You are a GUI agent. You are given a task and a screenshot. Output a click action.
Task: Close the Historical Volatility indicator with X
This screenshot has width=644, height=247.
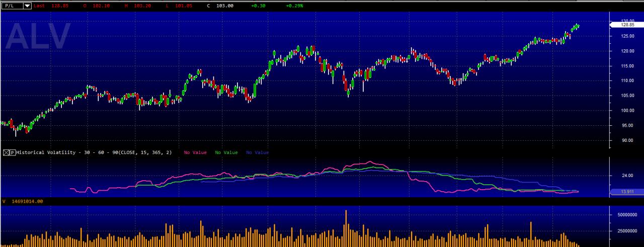click(6, 152)
